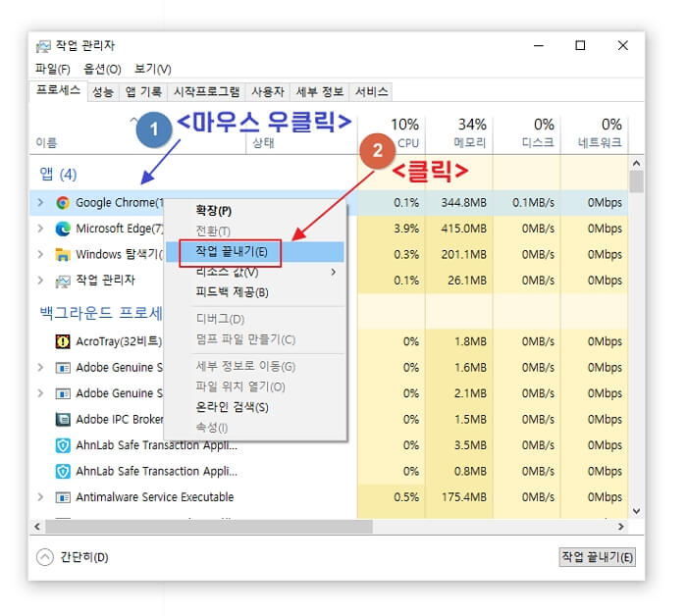Sort by the CPU column header
The height and width of the screenshot is (616, 687).
[x=392, y=133]
